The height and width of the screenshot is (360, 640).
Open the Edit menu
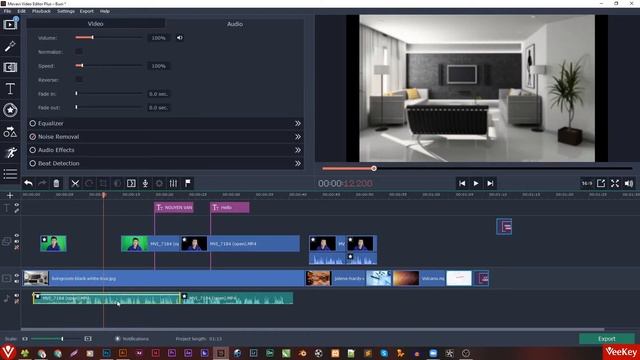(22, 11)
